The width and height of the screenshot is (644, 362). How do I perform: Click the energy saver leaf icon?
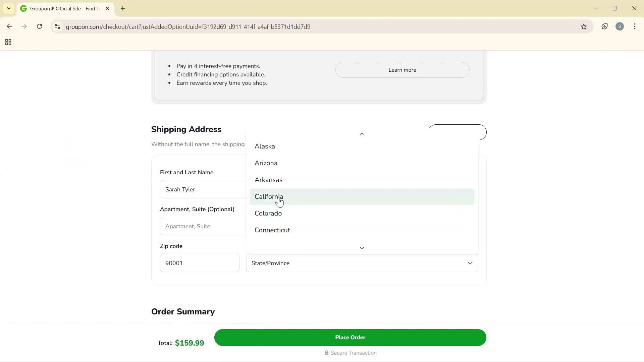(604, 26)
